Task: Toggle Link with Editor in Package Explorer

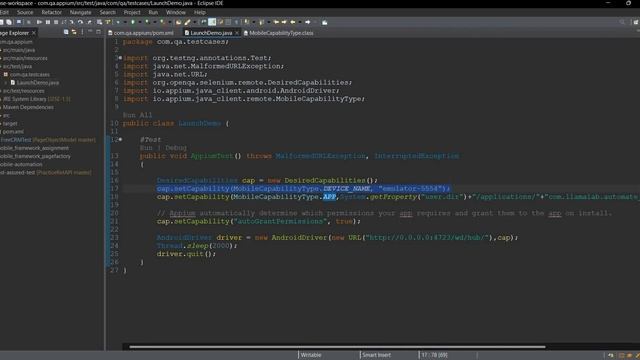Action: (x=74, y=32)
